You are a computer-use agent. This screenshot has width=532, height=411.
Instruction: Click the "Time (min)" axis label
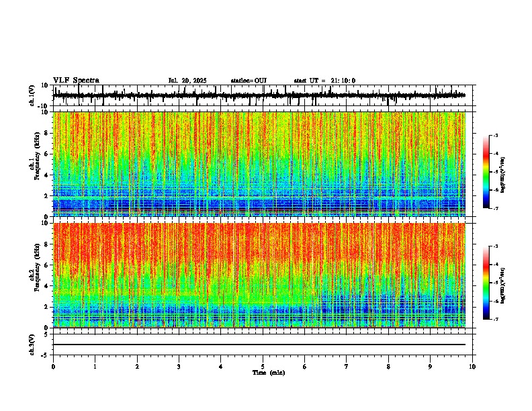[x=269, y=373]
